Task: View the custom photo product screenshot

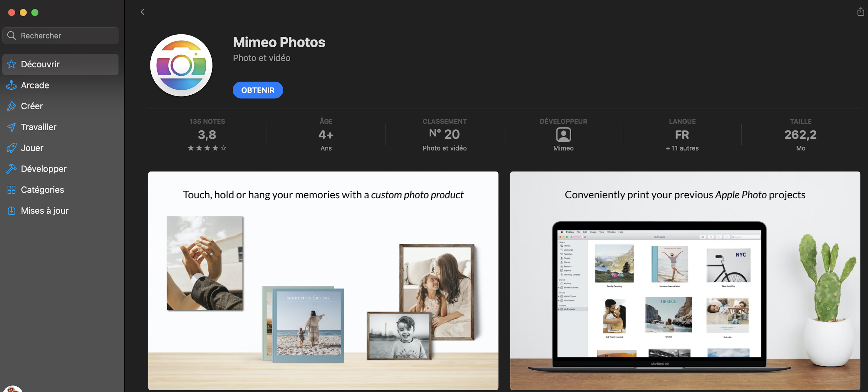Action: 322,280
